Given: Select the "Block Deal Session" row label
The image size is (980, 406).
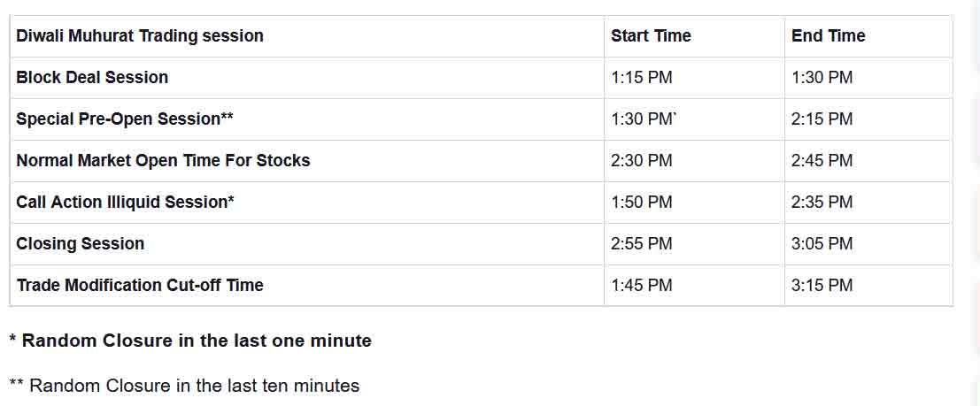Looking at the screenshot, I should tap(92, 78).
